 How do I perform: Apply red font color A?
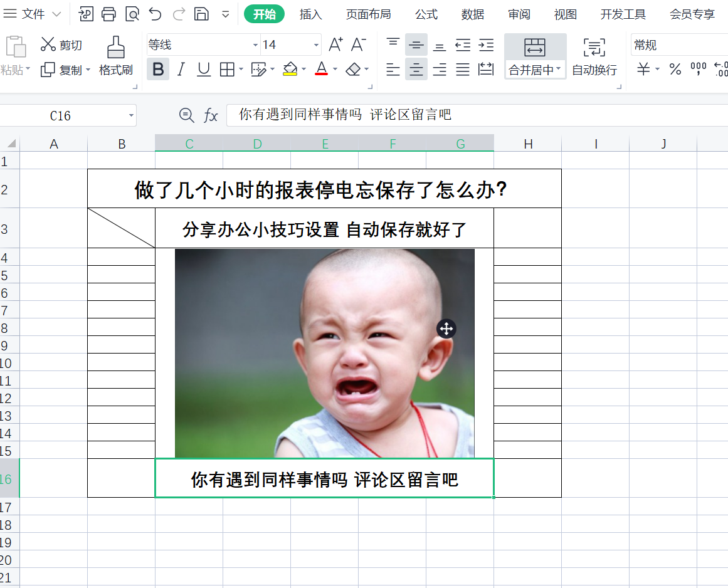coord(321,69)
